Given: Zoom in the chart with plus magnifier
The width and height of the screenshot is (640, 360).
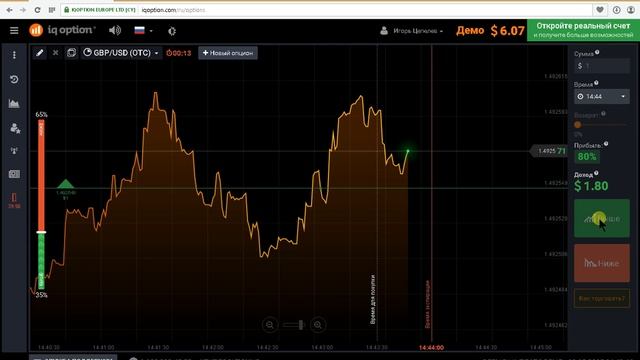Looking at the screenshot, I should coord(318,325).
